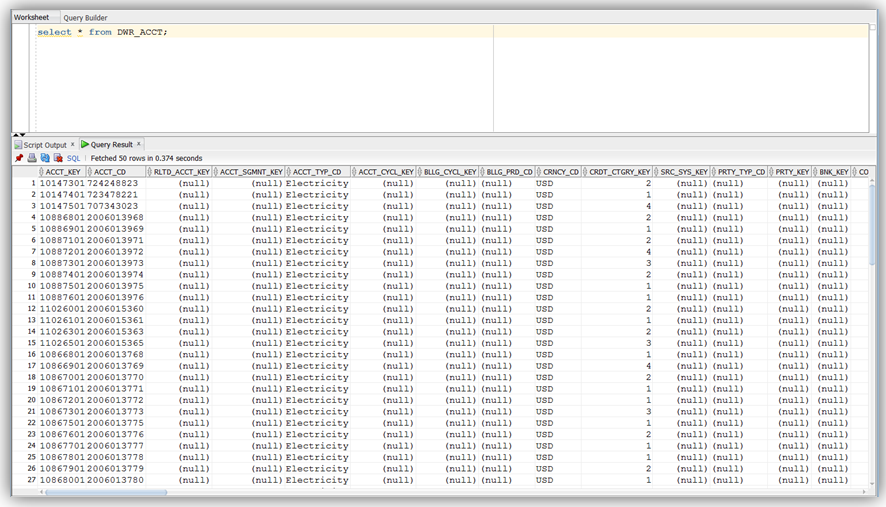886x507 pixels.
Task: Print the query result with the printer icon
Action: tap(32, 158)
